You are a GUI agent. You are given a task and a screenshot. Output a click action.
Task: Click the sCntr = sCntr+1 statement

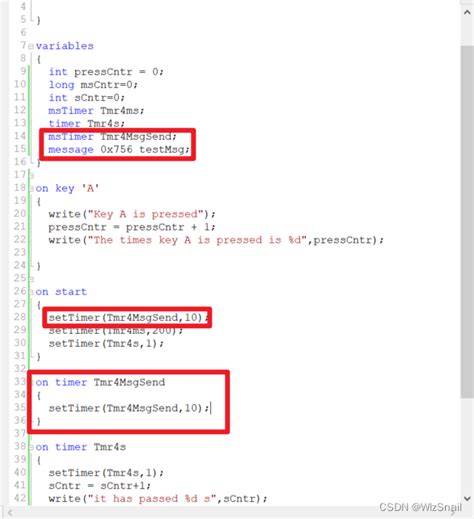(99, 486)
